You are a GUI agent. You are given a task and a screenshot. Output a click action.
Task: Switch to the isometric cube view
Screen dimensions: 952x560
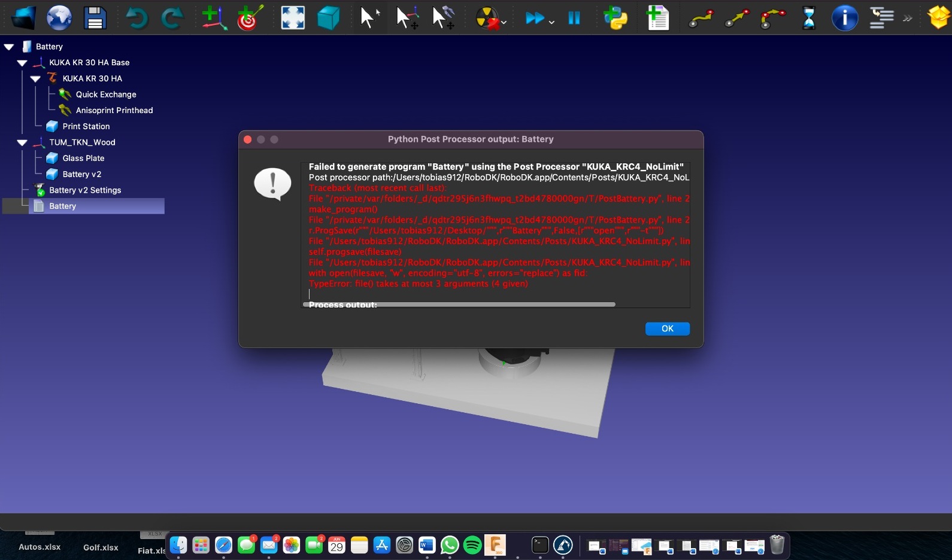click(x=328, y=18)
